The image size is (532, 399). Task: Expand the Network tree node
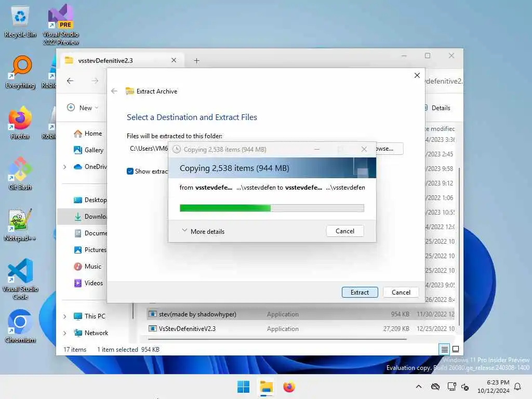tap(64, 333)
